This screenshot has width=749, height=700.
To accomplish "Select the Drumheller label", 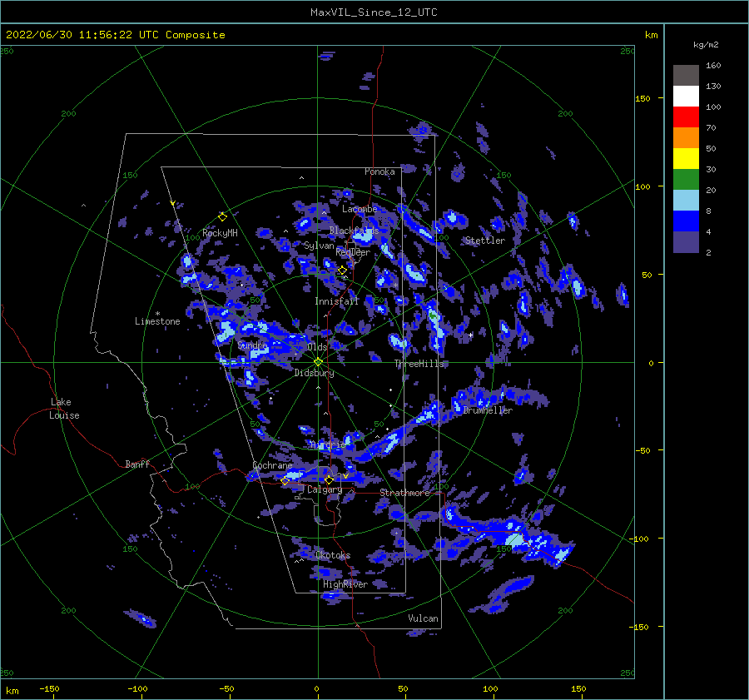I will pos(488,410).
